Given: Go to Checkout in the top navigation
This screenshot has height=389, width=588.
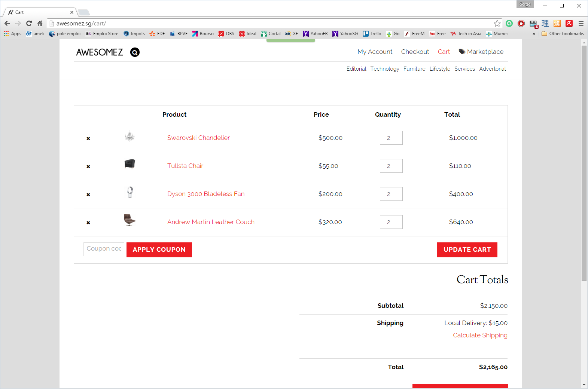Looking at the screenshot, I should (415, 52).
